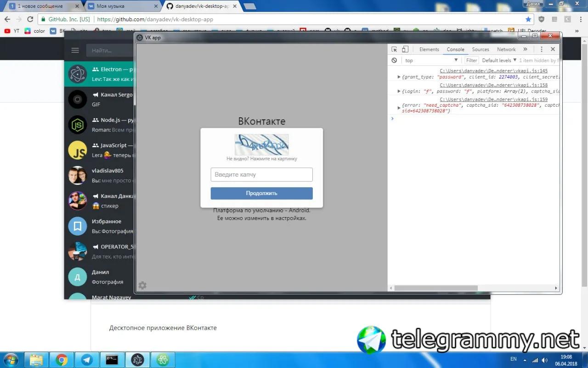Open the 'Канал Данка' chat avatar
588x368 pixels.
click(78, 201)
